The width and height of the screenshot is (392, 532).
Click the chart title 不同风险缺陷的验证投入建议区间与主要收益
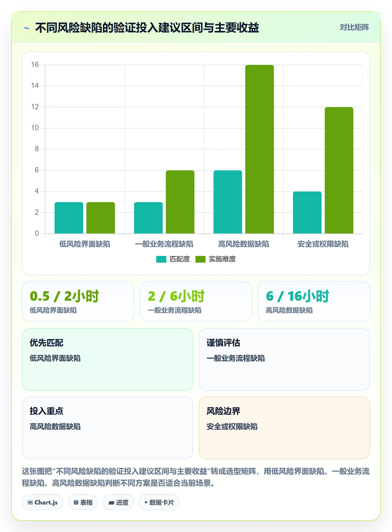click(147, 28)
